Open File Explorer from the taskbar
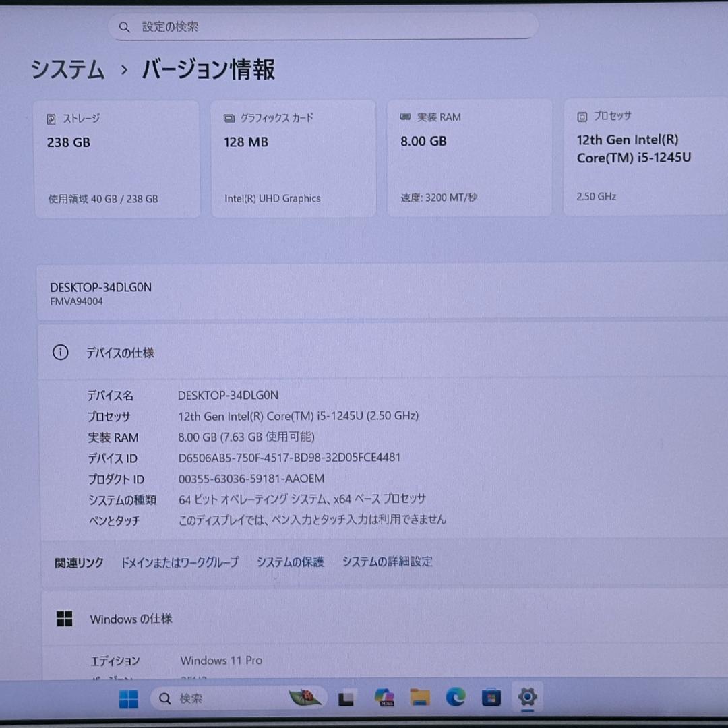This screenshot has height=728, width=728. [420, 698]
